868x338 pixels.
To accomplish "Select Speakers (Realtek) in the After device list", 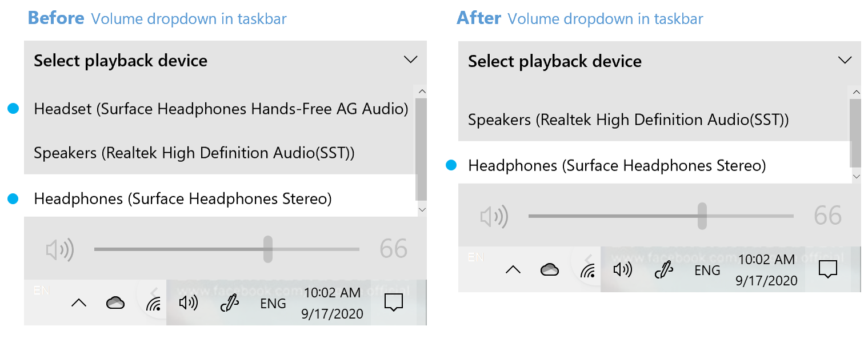I will [x=628, y=120].
